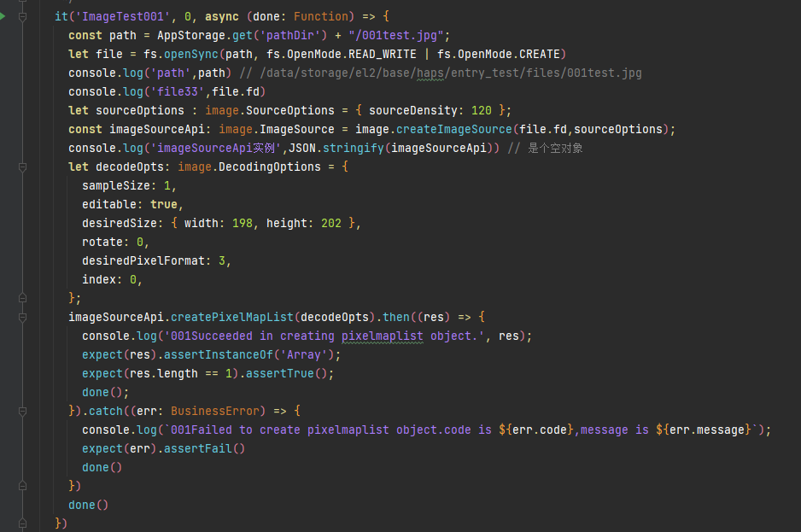
Task: Click the AppStorage identifier
Action: (191, 36)
